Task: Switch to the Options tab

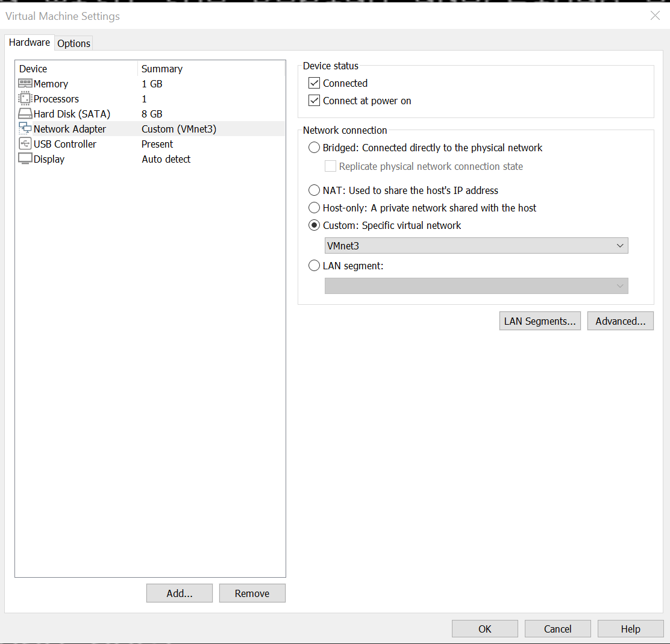Action: click(74, 43)
